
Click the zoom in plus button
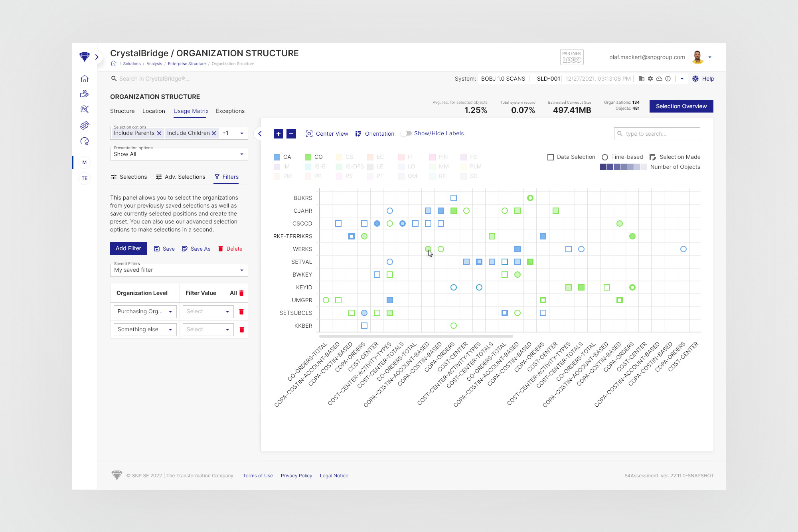coord(279,134)
